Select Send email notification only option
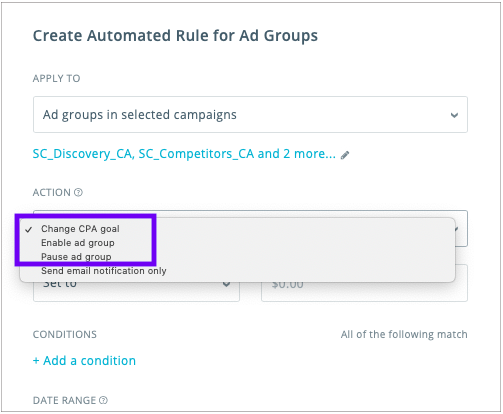This screenshot has width=503, height=414. click(x=104, y=271)
